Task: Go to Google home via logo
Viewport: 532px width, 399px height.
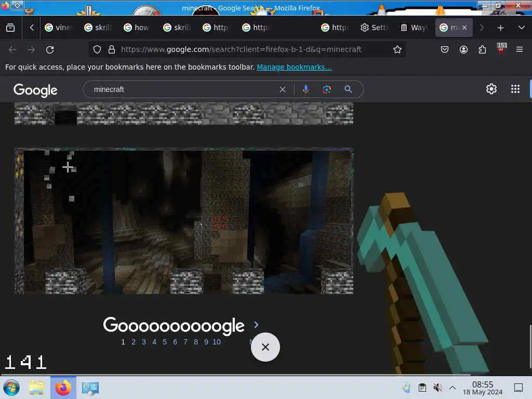Action: point(35,90)
